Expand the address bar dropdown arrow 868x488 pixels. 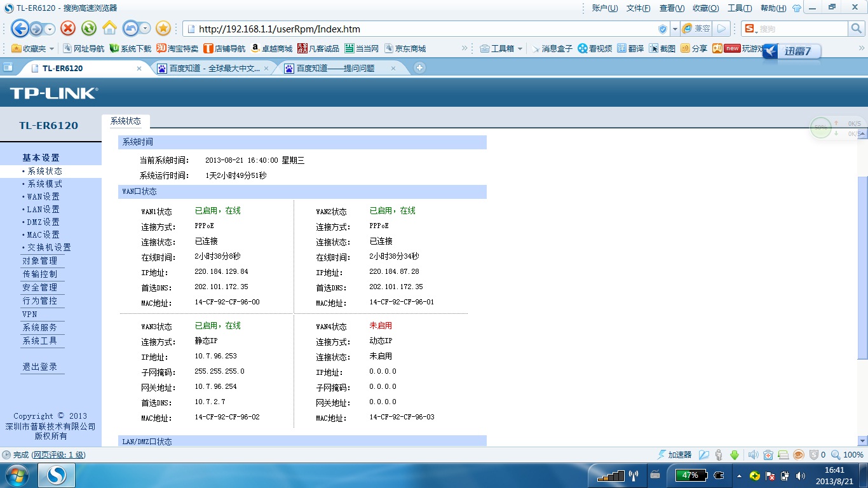[x=675, y=29]
